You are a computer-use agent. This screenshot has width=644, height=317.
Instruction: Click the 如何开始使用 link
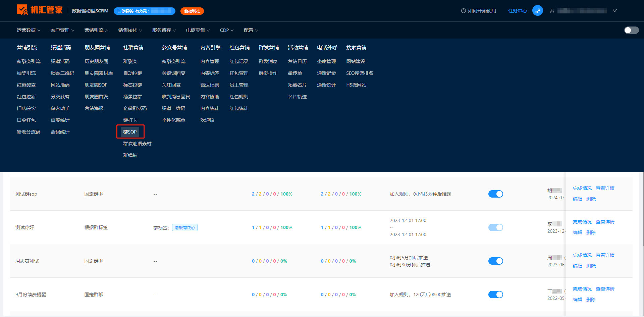point(482,11)
